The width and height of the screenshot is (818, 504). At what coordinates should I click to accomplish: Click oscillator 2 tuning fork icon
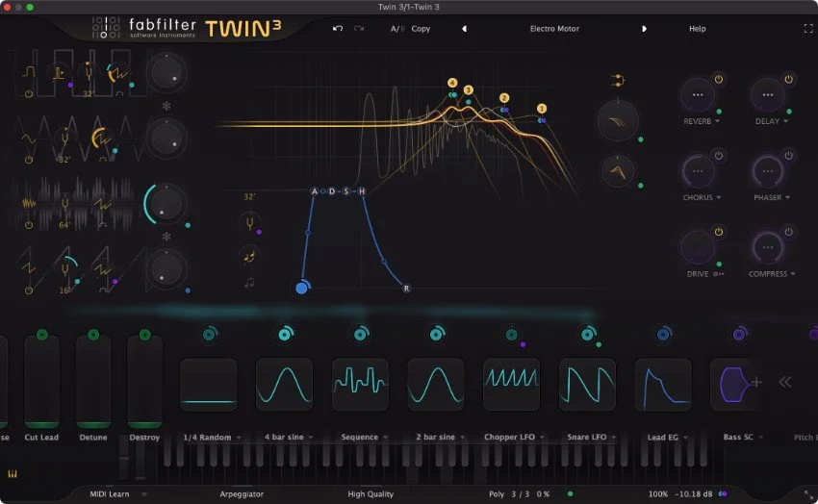pos(64,139)
